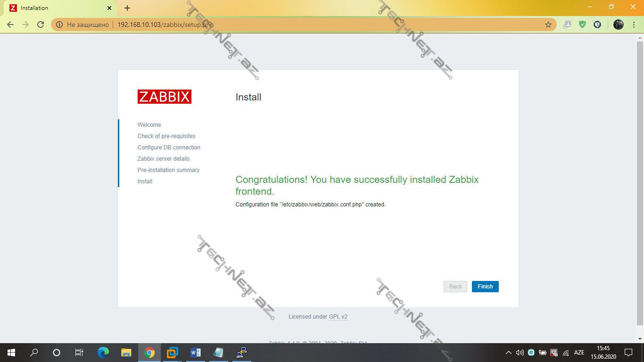Viewport: 644px width, 362px height.
Task: Open Microsoft Word from the taskbar
Action: click(195, 353)
